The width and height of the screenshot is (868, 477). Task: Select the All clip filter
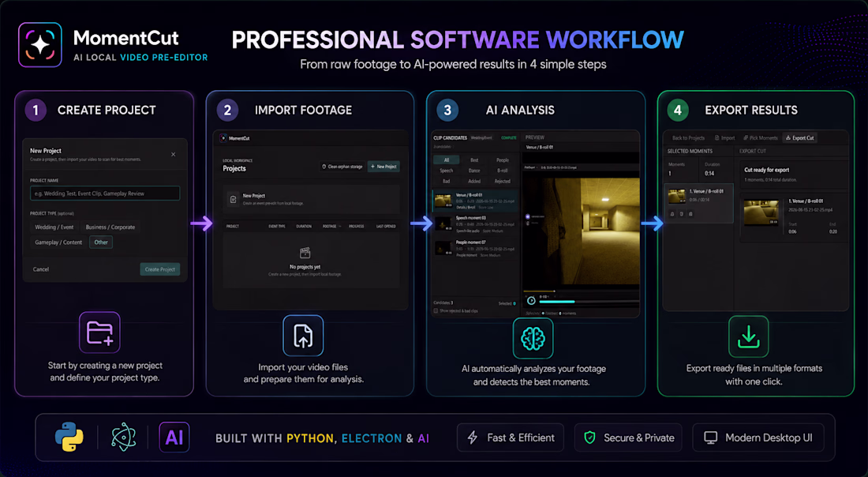click(x=446, y=160)
